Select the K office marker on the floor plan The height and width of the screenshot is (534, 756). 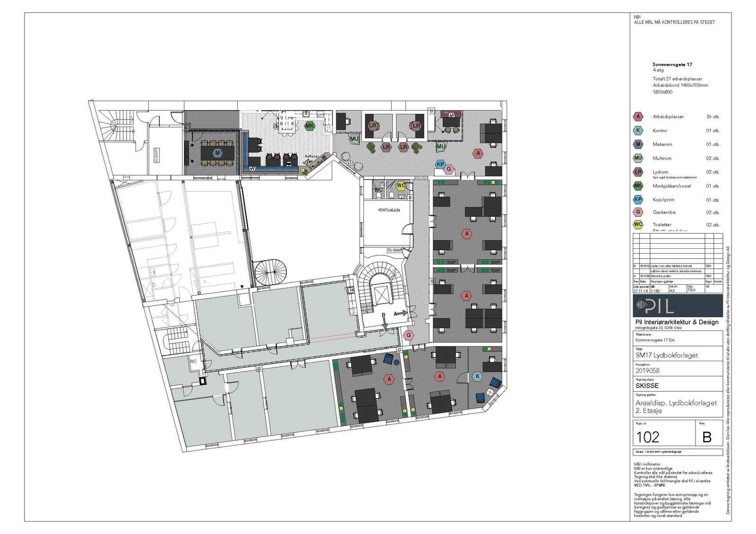[x=477, y=376]
